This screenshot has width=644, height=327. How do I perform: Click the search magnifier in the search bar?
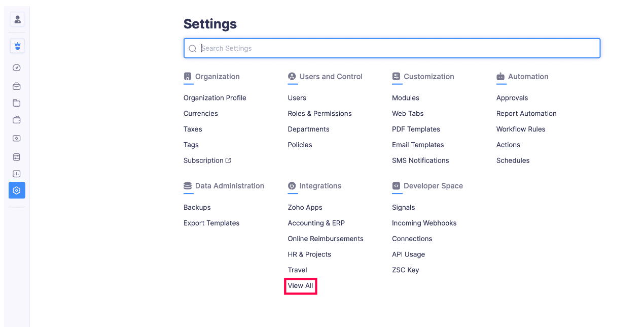(x=193, y=48)
